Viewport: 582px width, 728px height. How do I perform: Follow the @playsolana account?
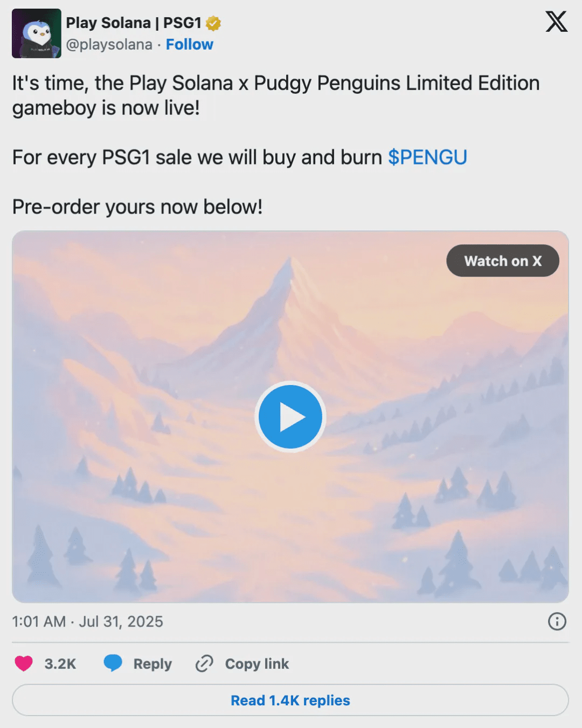[x=189, y=44]
